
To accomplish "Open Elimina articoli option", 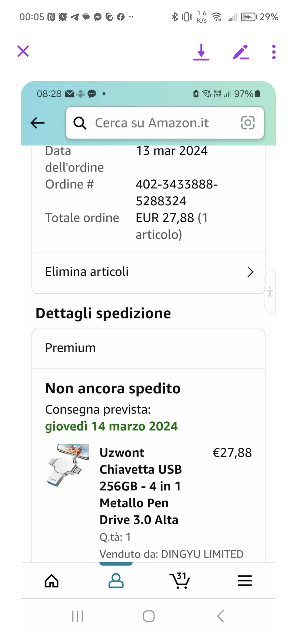I will 87,272.
